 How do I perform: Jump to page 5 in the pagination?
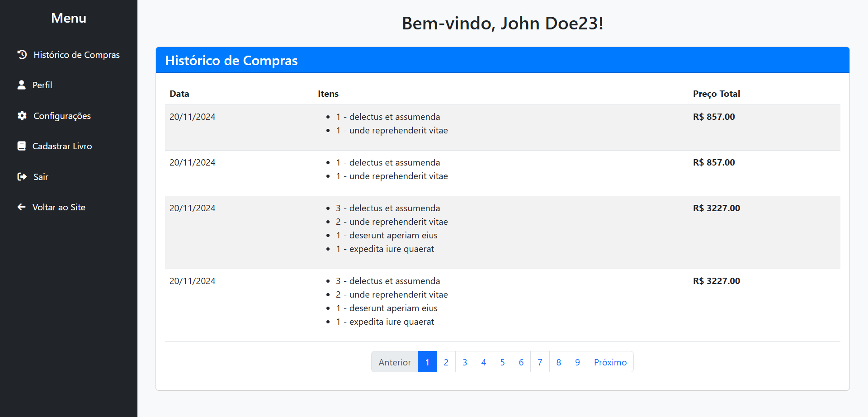coord(502,362)
